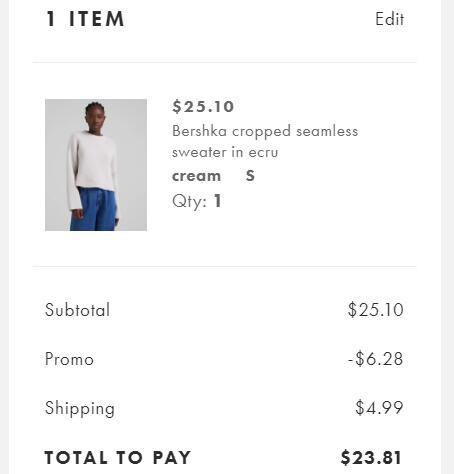Click the cream color label
The image size is (454, 474).
pyautogui.click(x=196, y=176)
